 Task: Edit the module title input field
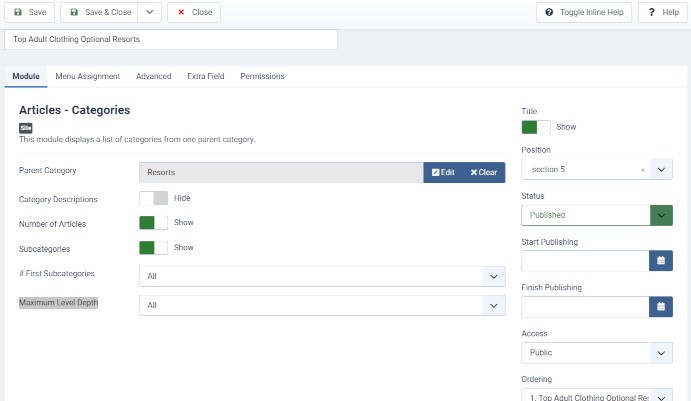point(171,40)
